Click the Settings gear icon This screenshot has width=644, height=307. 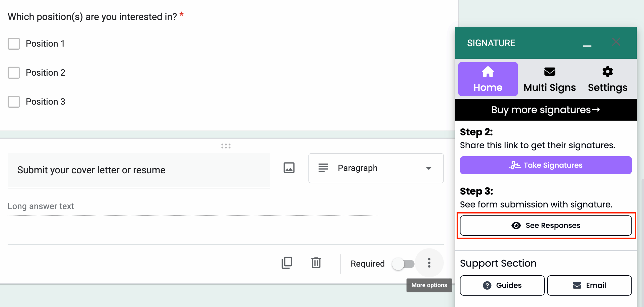[x=607, y=72]
